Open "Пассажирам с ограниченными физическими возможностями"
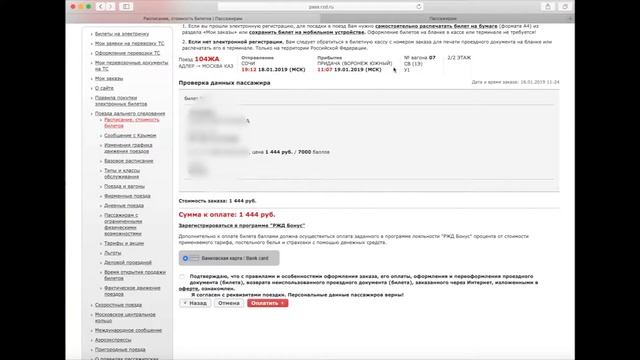 click(x=123, y=224)
